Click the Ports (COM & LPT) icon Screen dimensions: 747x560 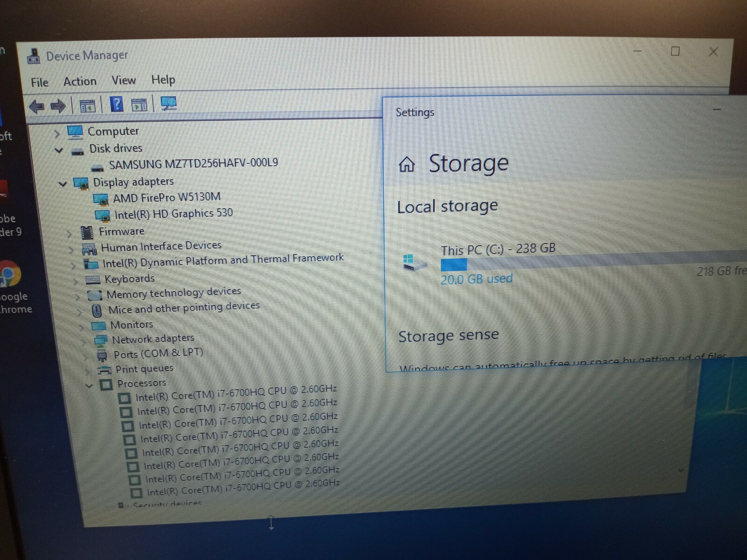pos(102,356)
